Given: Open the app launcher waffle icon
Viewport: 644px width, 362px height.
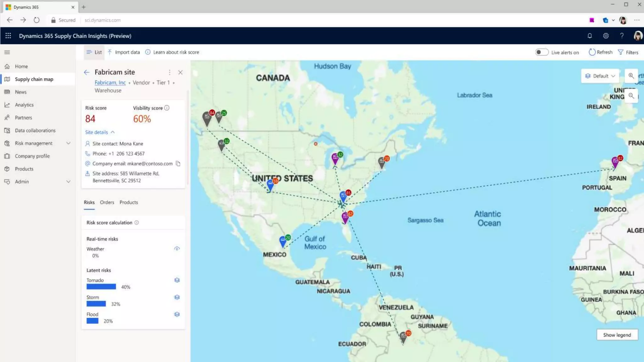Looking at the screenshot, I should (x=8, y=36).
